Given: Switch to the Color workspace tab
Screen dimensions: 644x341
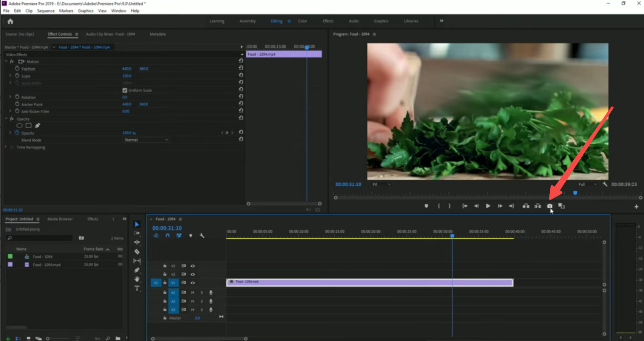Looking at the screenshot, I should pyautogui.click(x=302, y=20).
